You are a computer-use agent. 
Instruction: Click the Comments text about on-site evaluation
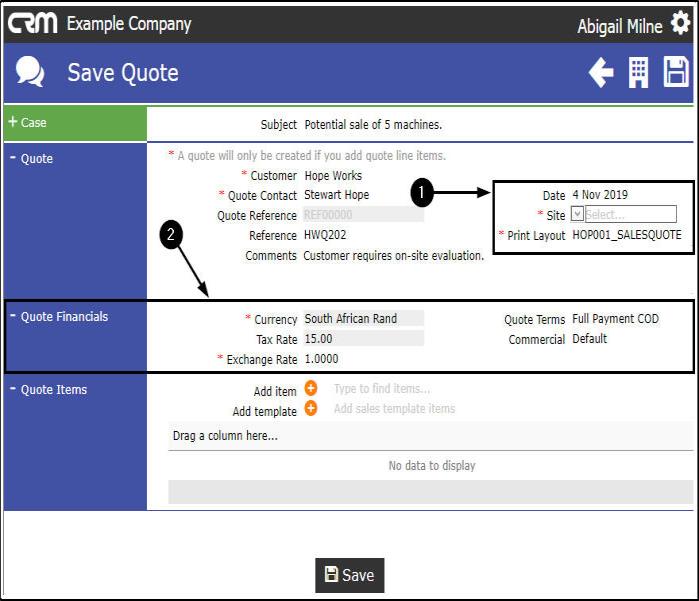[394, 255]
